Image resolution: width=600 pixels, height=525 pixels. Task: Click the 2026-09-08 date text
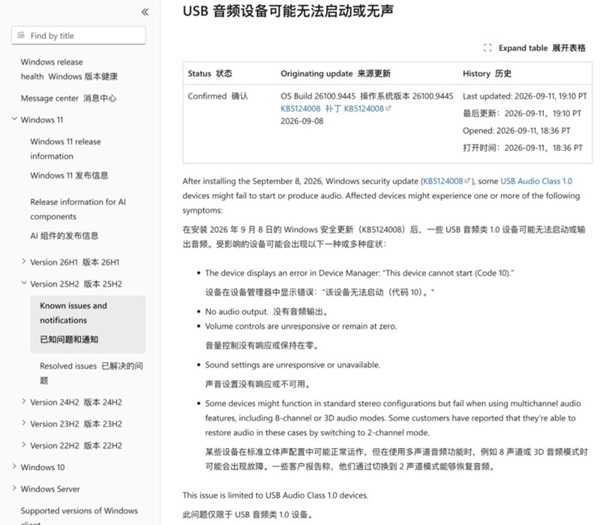coord(302,121)
